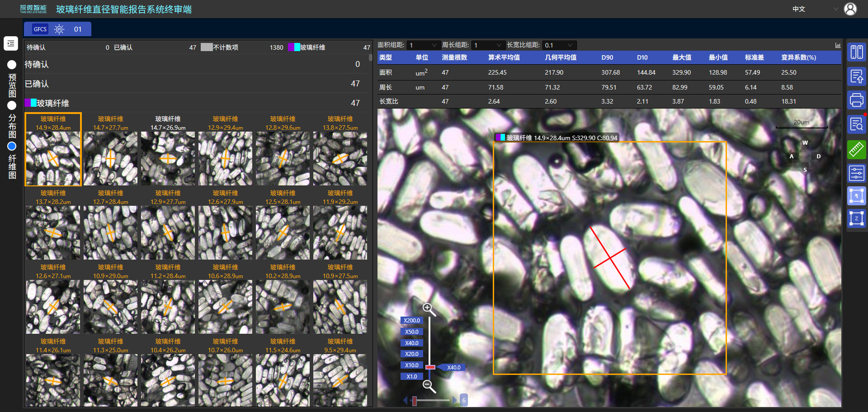Viewport: 868px width, 412px height.
Task: Select the 预览图 radio button
Action: click(x=12, y=65)
